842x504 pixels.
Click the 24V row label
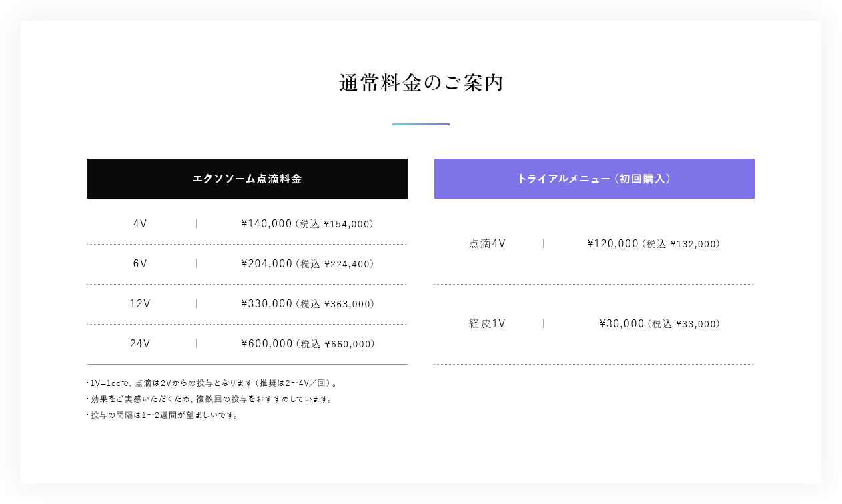pos(140,344)
